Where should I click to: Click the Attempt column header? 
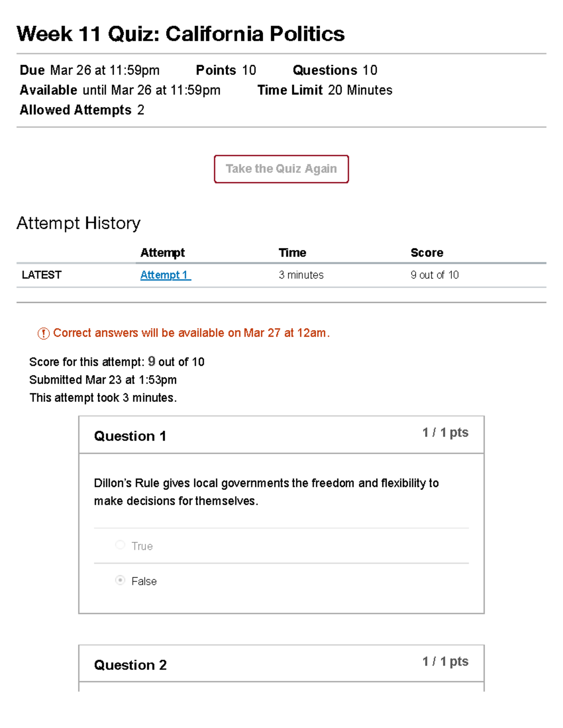162,253
